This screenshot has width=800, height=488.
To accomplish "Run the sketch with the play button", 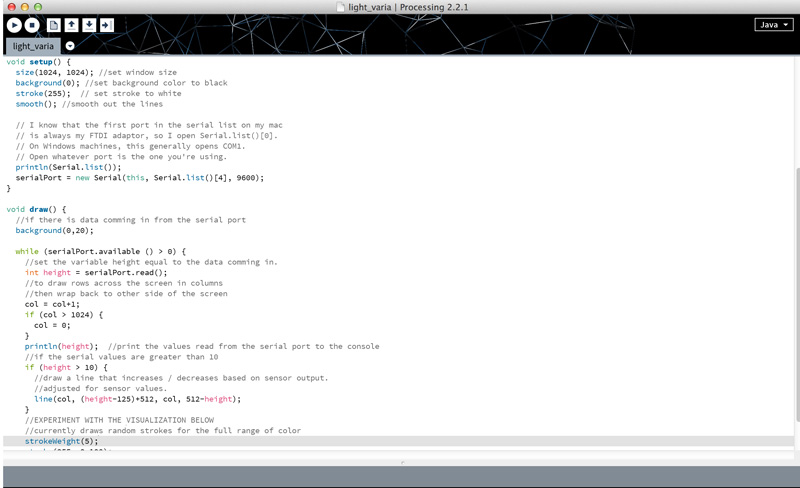I will [x=14, y=25].
